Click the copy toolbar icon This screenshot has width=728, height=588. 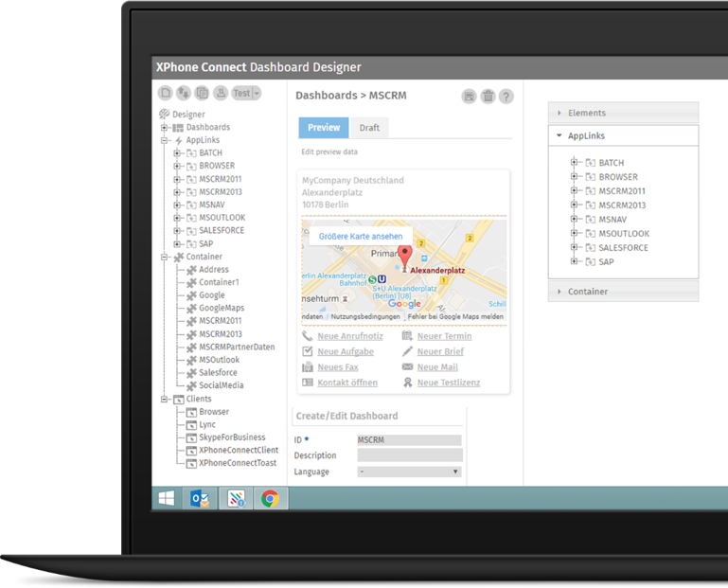coord(202,93)
